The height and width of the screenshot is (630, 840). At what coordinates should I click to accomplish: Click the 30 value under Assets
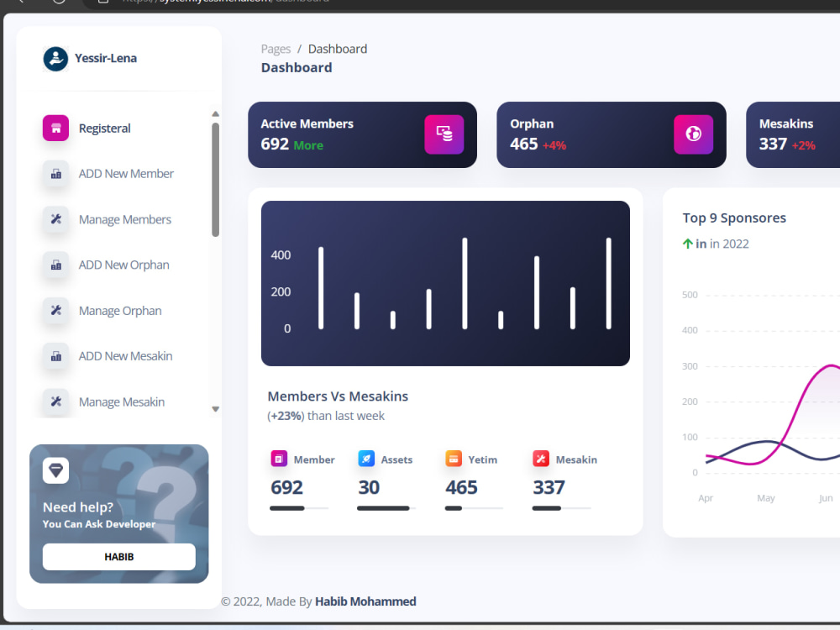point(369,487)
